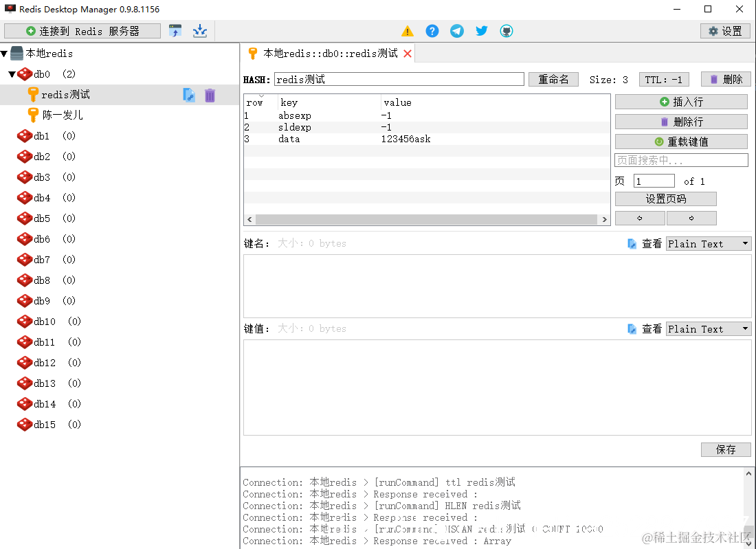Click the 键值 text area

(x=497, y=388)
